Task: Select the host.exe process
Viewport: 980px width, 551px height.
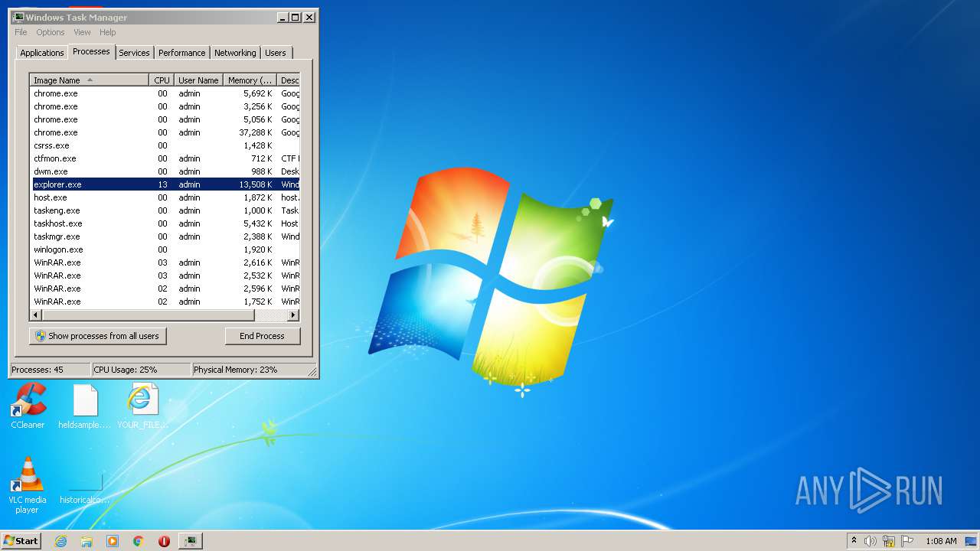Action: click(x=165, y=197)
